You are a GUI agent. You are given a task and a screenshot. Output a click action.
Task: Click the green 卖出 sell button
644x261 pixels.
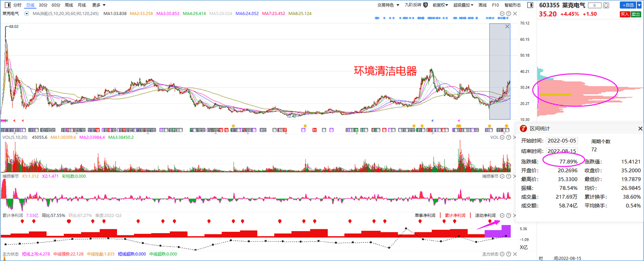(x=636, y=14)
